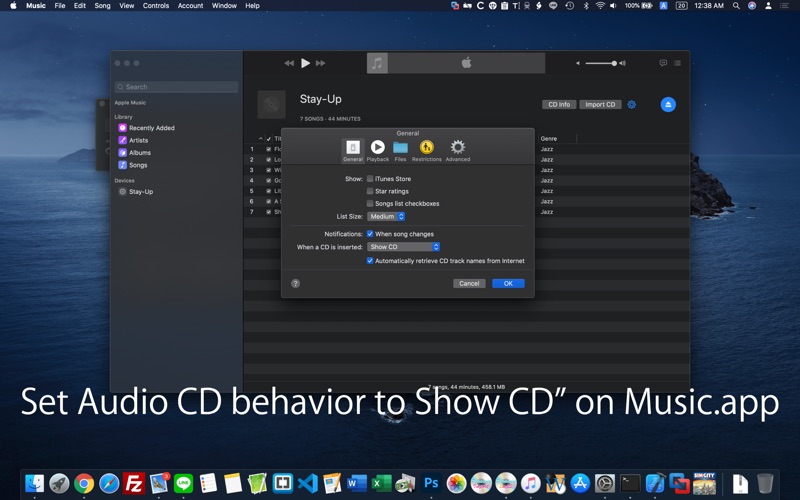
Task: Open the View menu
Action: coord(127,6)
